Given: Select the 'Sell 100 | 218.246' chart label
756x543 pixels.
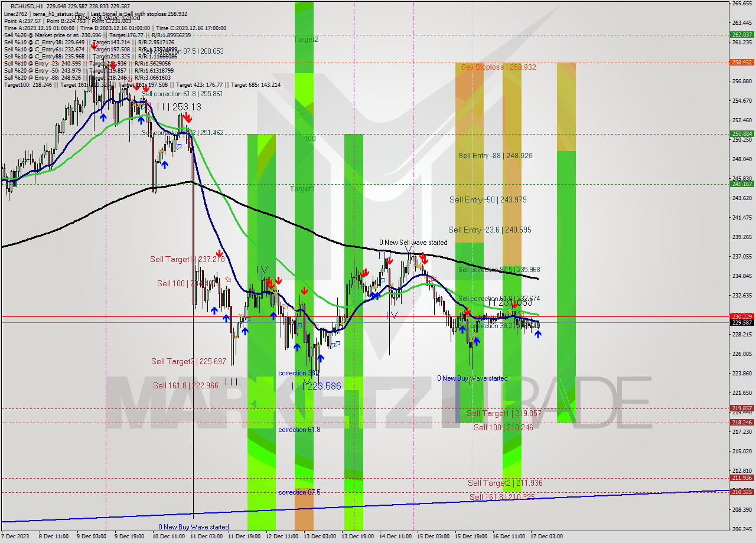Looking at the screenshot, I should tap(503, 427).
